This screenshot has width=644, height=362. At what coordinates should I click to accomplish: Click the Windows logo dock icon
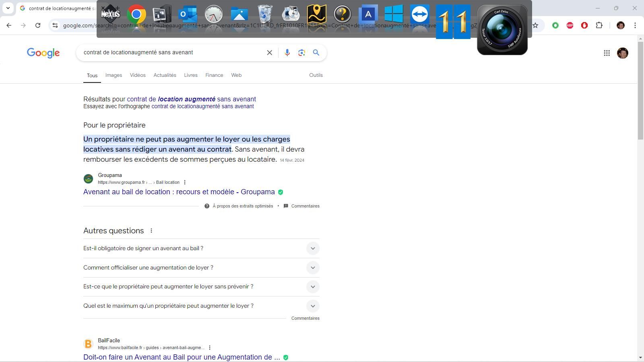(394, 14)
